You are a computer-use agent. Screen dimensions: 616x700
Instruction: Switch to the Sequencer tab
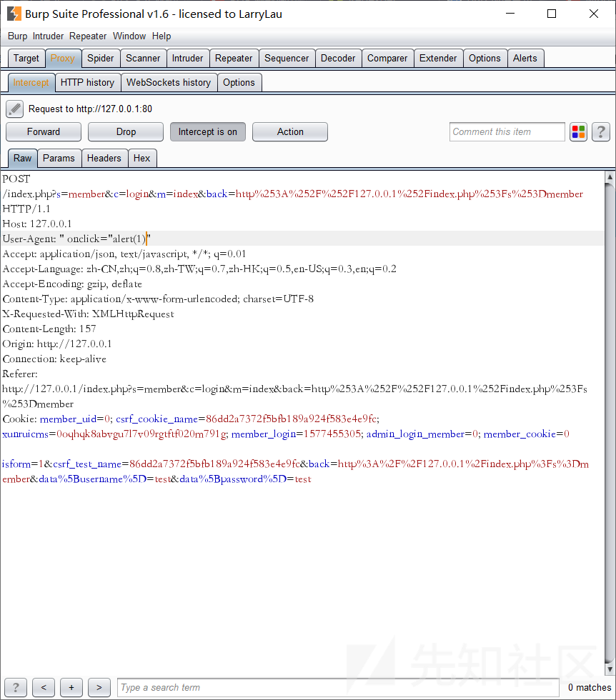coord(287,59)
